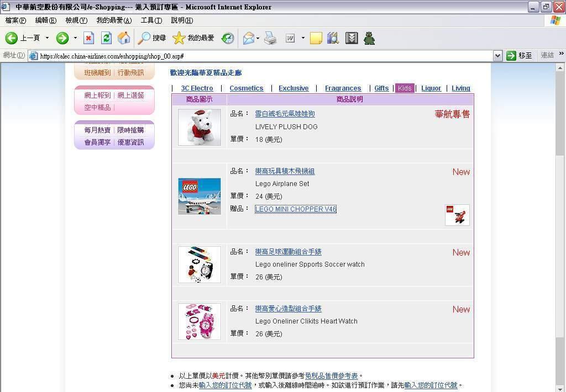This screenshot has height=392, width=566.
Task: Open the 雪白絨毛元氣娃娃狗 product link
Action: pos(285,114)
